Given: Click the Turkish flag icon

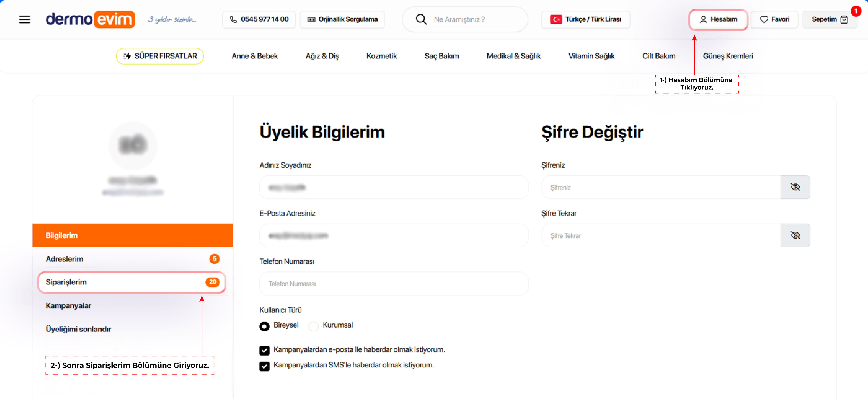Looking at the screenshot, I should 556,19.
